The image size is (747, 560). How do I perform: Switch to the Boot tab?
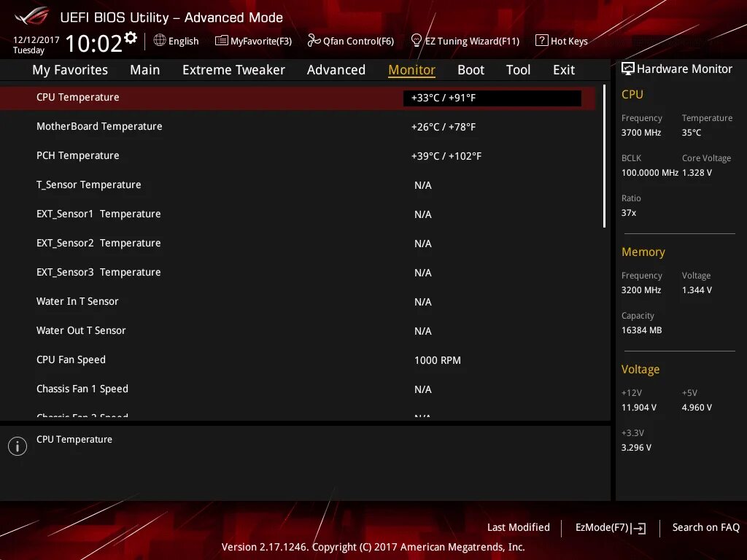471,69
